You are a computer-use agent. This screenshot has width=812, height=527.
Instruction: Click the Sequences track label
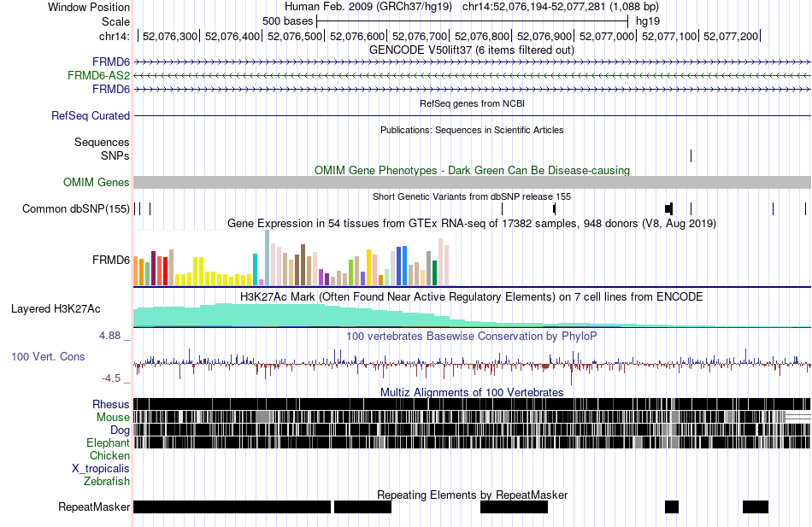click(x=102, y=143)
